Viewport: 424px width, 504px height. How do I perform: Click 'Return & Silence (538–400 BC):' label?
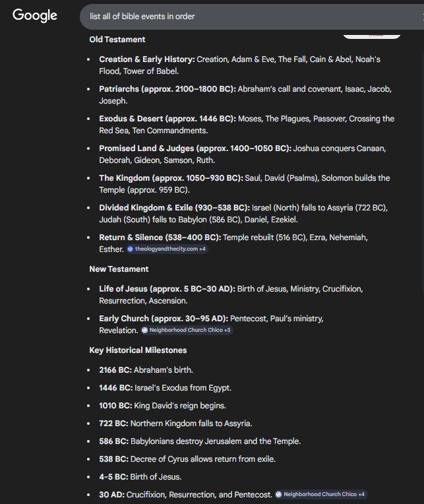tap(160, 237)
